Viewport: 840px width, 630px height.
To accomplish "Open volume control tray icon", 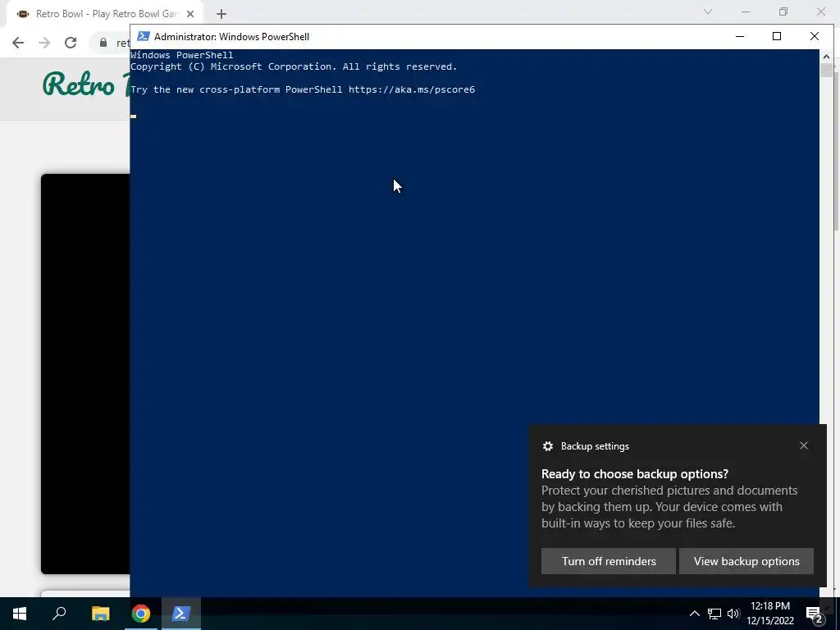I will point(733,614).
